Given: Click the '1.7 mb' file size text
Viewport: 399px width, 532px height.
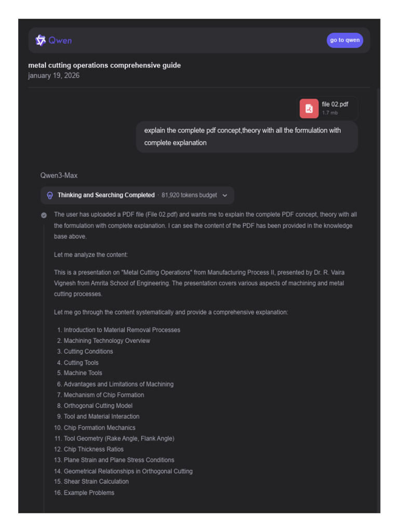Looking at the screenshot, I should [x=330, y=113].
